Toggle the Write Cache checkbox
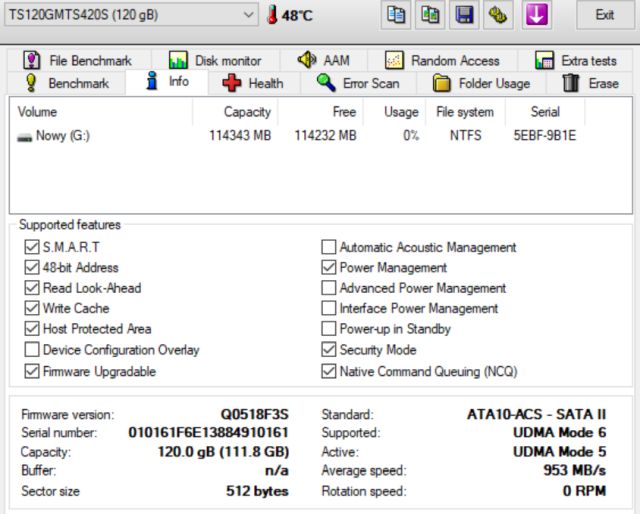This screenshot has height=514, width=640. 31,309
